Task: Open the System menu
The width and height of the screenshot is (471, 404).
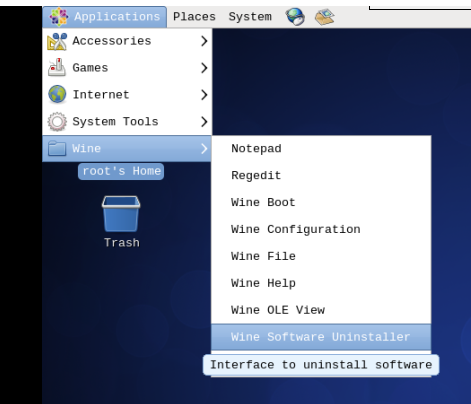Action: [x=250, y=17]
